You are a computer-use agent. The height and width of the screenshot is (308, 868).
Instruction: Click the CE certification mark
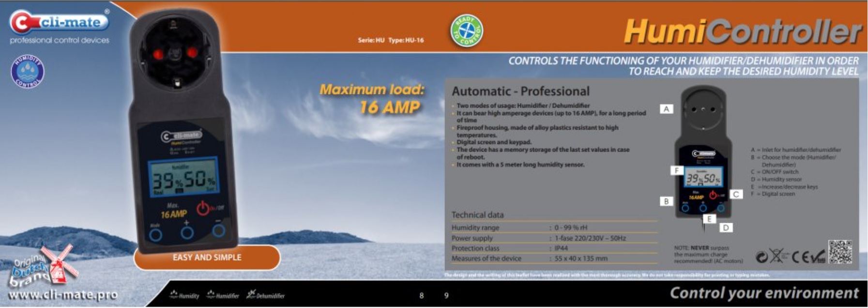pyautogui.click(x=801, y=257)
